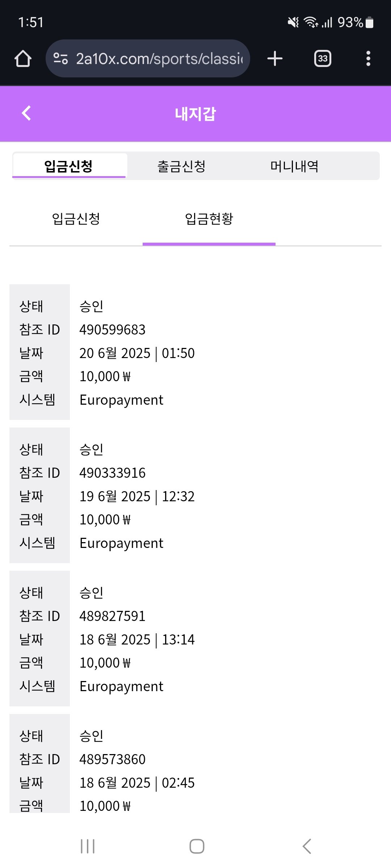391x868 pixels.
Task: Select the 입금현황 sub-tab
Action: 209,219
